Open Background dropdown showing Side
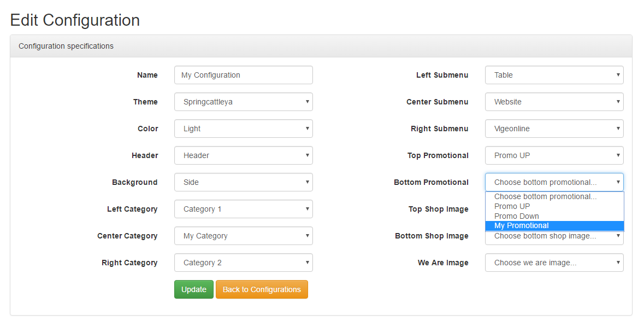The height and width of the screenshot is (326, 644). click(x=244, y=182)
